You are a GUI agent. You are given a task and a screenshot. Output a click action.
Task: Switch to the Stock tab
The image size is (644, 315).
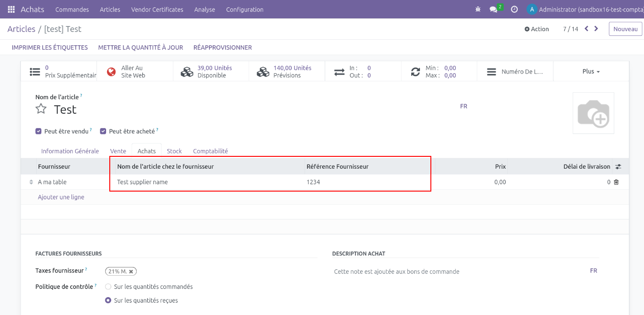(174, 151)
